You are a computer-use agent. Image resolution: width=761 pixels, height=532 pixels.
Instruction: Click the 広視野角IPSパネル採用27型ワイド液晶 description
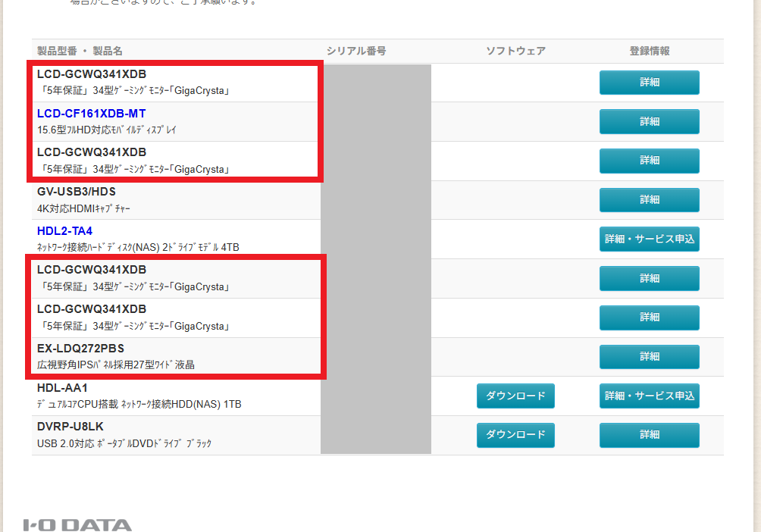115,365
